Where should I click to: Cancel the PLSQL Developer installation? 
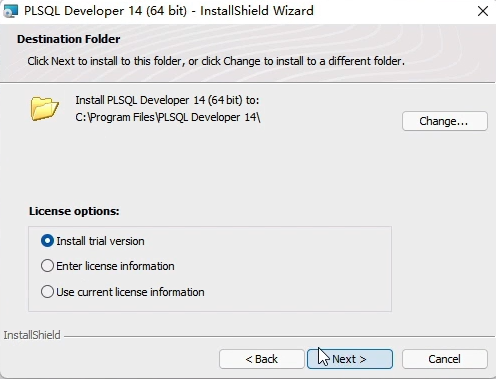[x=445, y=359]
